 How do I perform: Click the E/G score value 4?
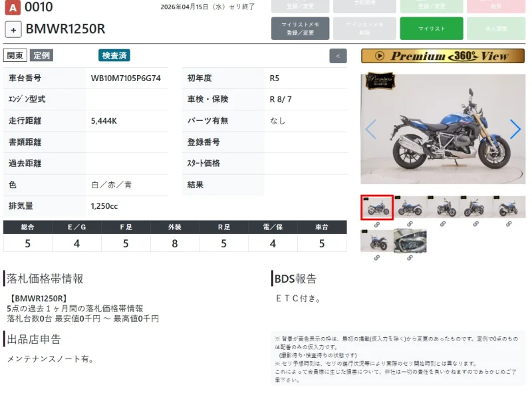click(76, 243)
